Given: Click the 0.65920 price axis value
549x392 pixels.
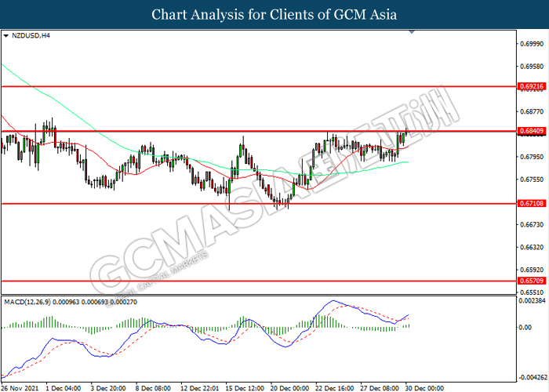Looking at the screenshot, I should 533,270.
